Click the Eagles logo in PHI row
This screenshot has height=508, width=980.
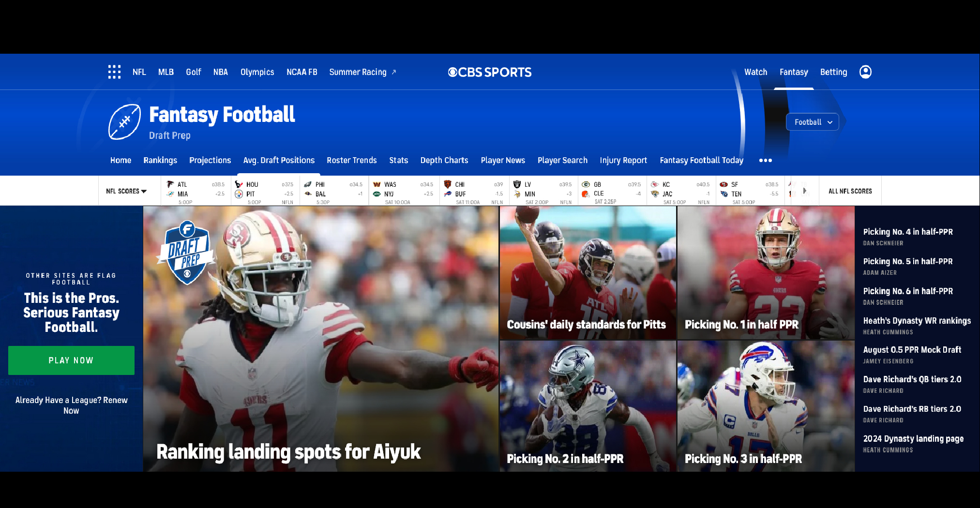click(x=308, y=184)
